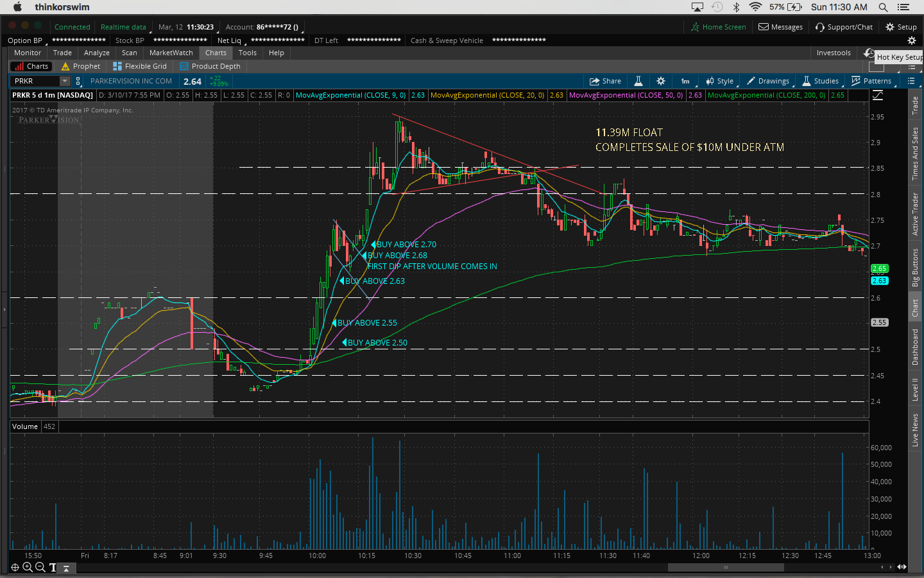Click the symbol link clipboard icon

(x=78, y=81)
